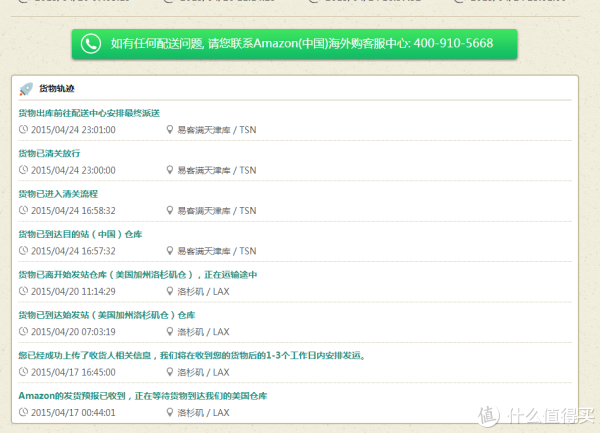600x433 pixels.
Task: Click status 货物已到达目的站（中国）仓库
Action: click(80, 234)
